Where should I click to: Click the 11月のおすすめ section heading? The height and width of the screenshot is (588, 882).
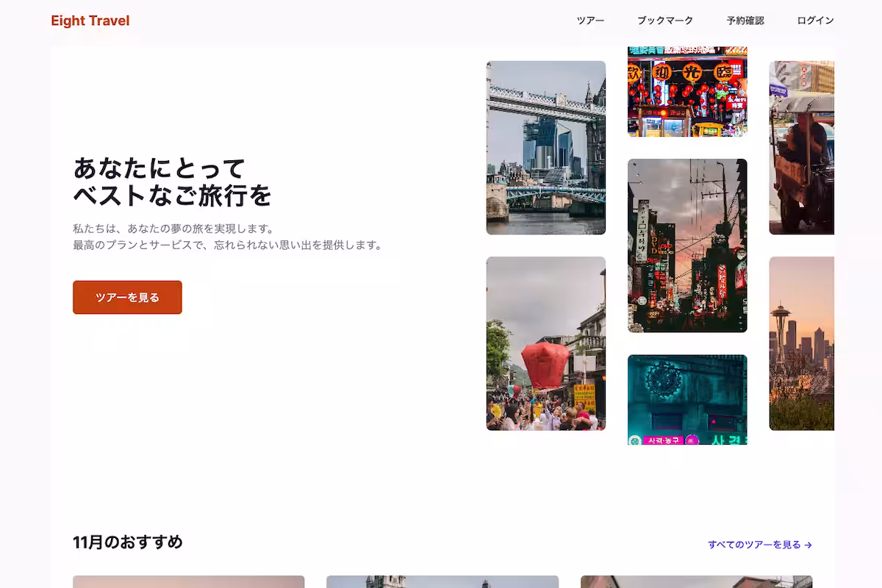(x=128, y=542)
